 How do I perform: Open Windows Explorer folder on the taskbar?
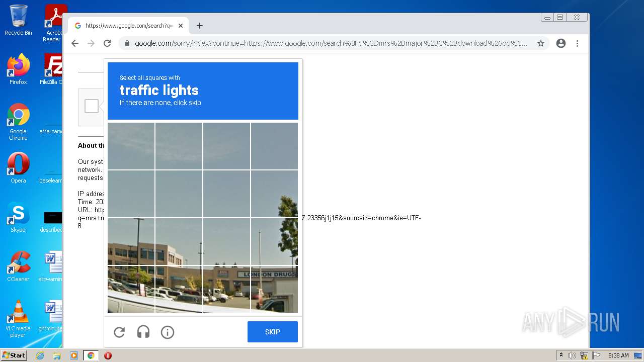tap(57, 355)
